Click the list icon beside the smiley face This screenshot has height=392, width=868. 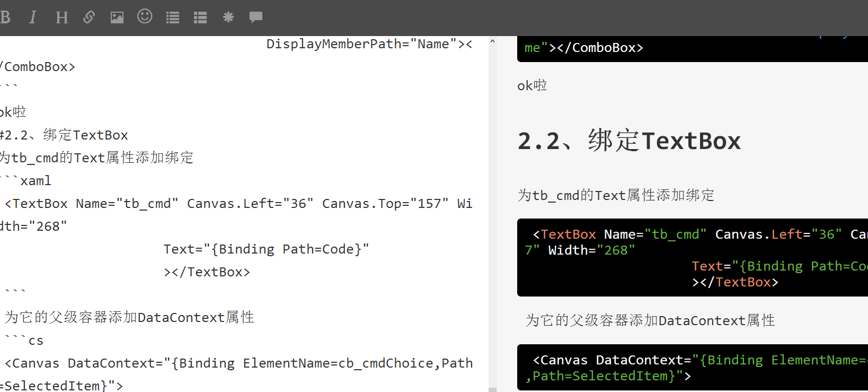click(x=173, y=18)
